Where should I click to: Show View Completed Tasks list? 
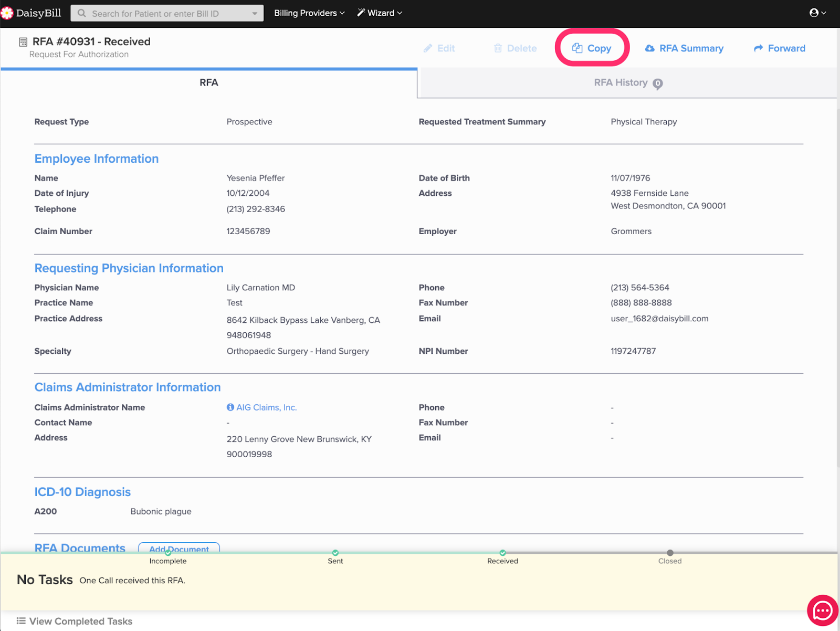pos(75,621)
